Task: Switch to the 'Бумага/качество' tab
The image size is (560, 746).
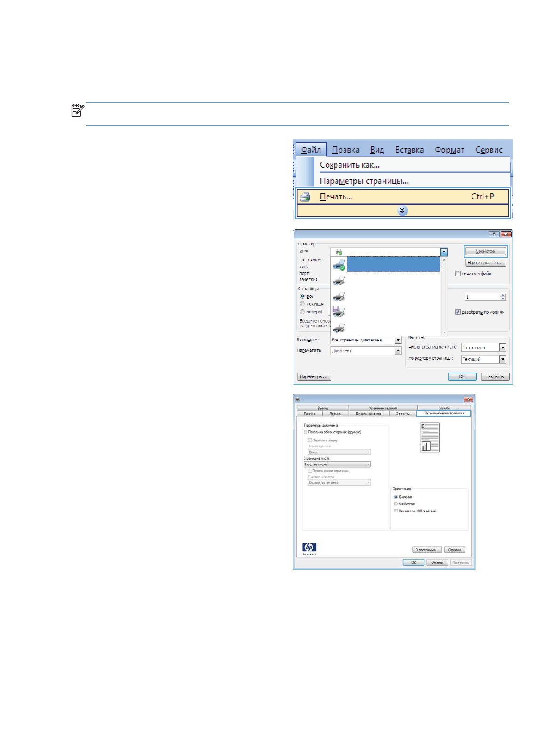Action: point(368,414)
